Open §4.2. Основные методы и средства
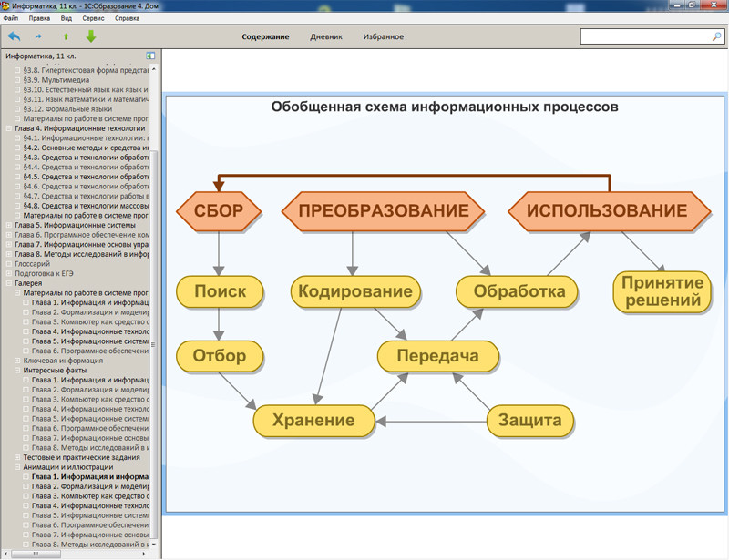This screenshot has width=729, height=560. pos(86,148)
